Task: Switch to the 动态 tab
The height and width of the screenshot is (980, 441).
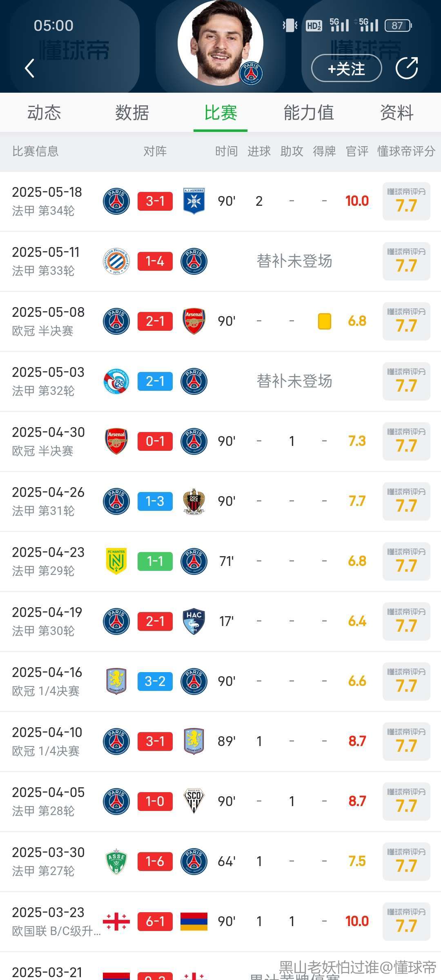Action: [44, 113]
